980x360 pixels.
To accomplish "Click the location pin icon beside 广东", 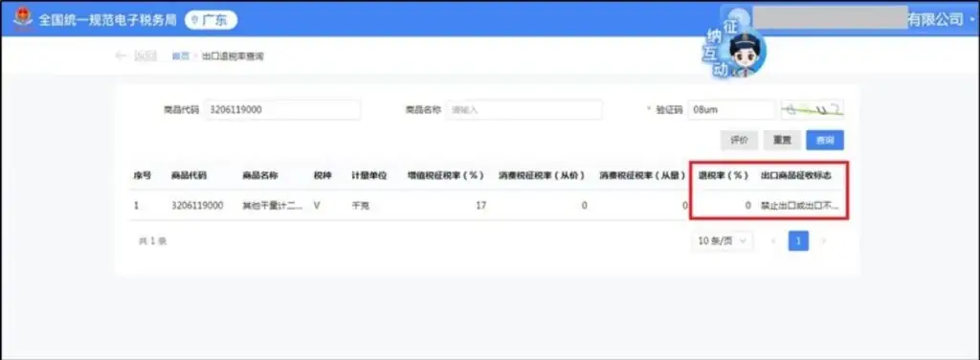I will click(x=195, y=20).
